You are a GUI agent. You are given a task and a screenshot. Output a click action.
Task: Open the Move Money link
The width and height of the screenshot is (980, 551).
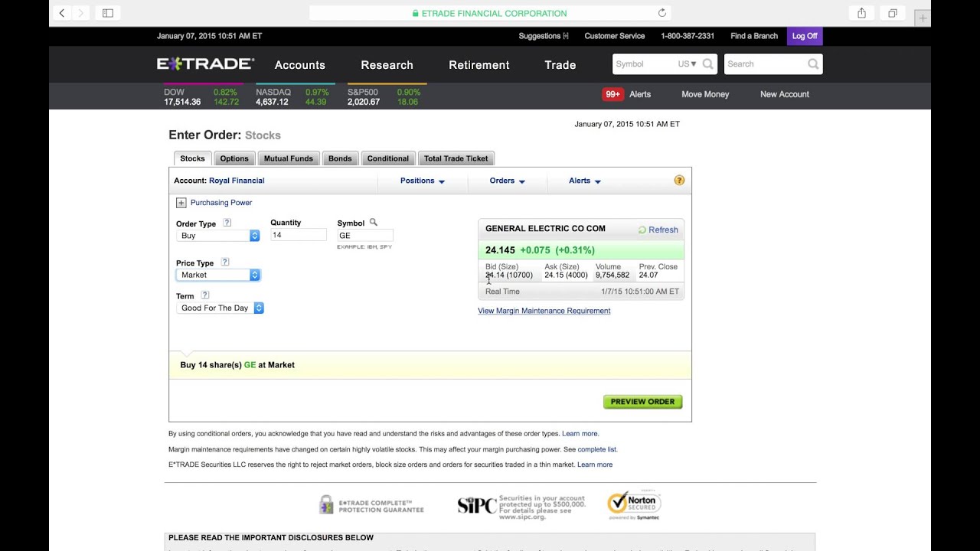tap(705, 94)
